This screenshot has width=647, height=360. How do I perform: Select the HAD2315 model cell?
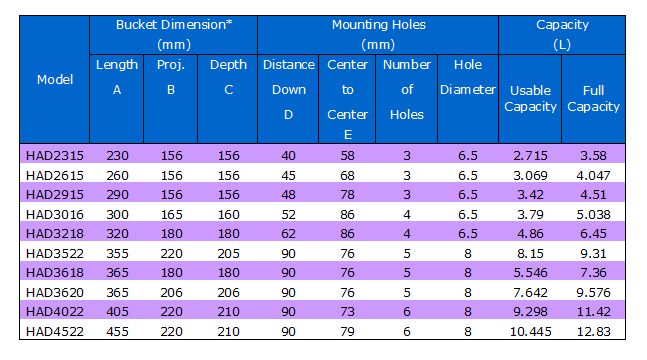tap(55, 156)
